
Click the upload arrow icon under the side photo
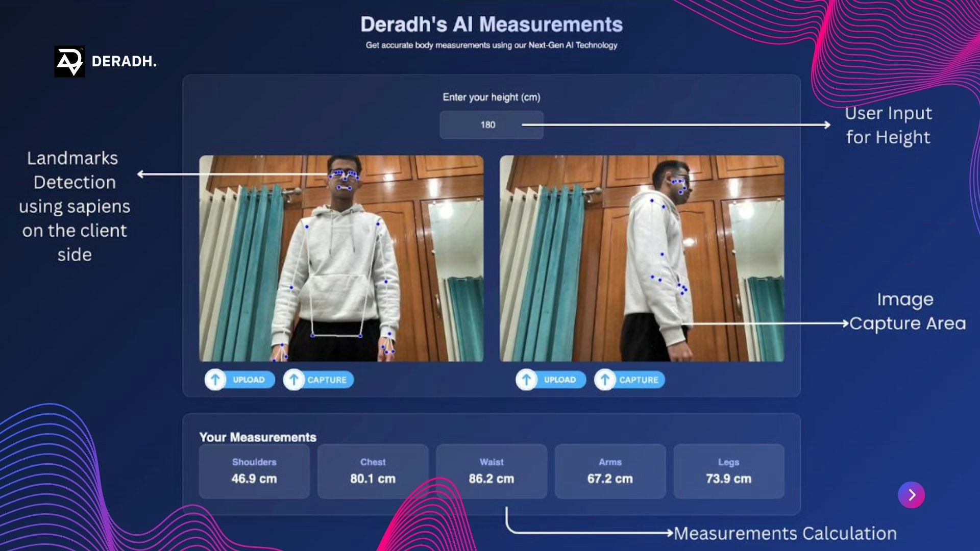526,380
